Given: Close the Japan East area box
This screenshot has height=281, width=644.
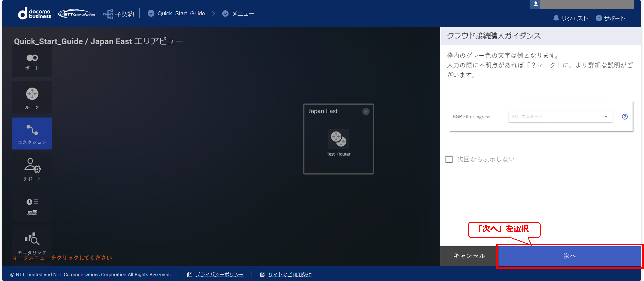Looking at the screenshot, I should pyautogui.click(x=366, y=112).
